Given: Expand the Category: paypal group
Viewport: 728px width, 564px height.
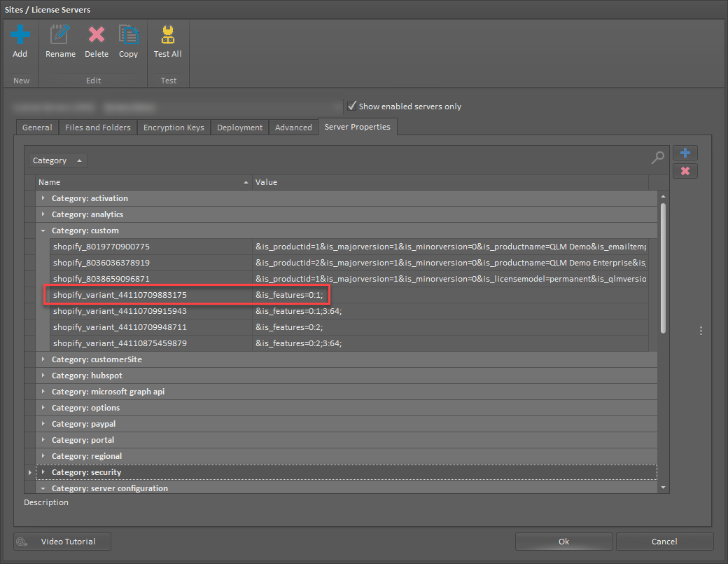Looking at the screenshot, I should point(43,424).
